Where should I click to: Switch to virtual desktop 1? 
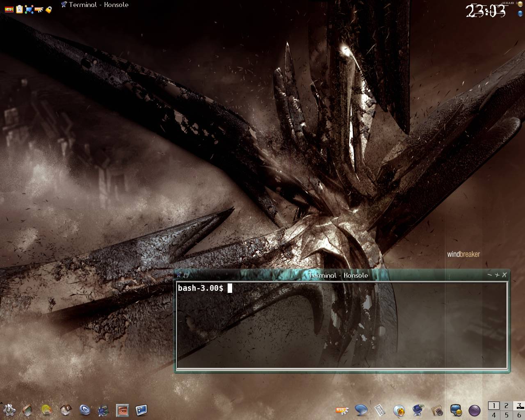pyautogui.click(x=494, y=406)
